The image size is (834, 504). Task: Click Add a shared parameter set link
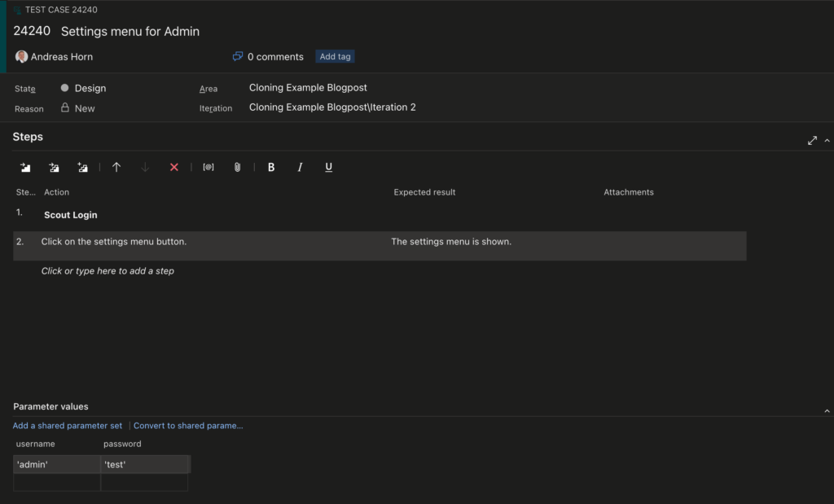[68, 426]
